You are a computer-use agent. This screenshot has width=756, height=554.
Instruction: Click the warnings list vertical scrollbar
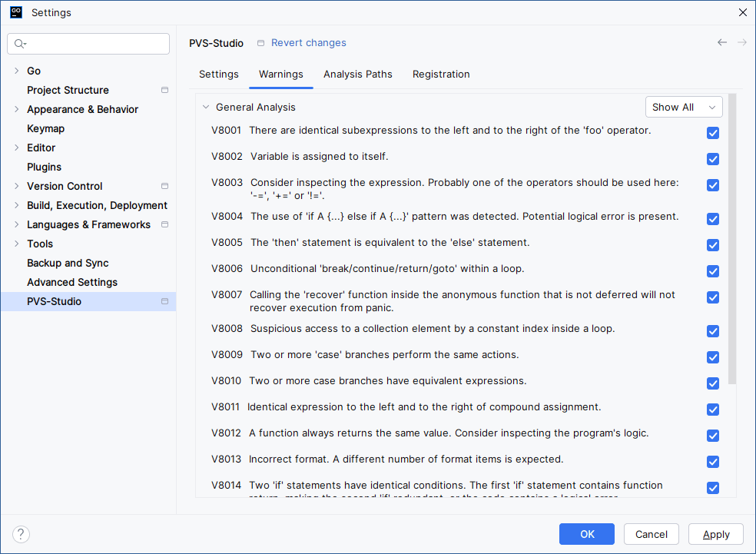click(732, 238)
